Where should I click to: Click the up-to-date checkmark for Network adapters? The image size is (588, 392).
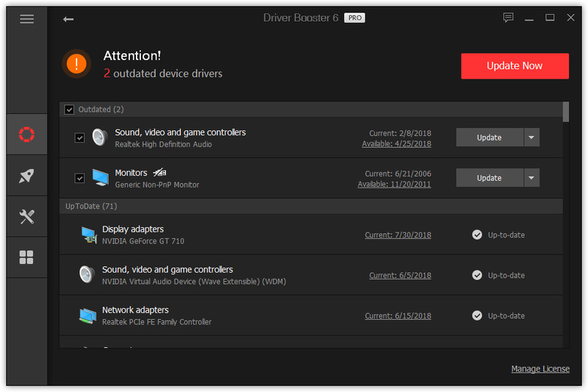477,316
